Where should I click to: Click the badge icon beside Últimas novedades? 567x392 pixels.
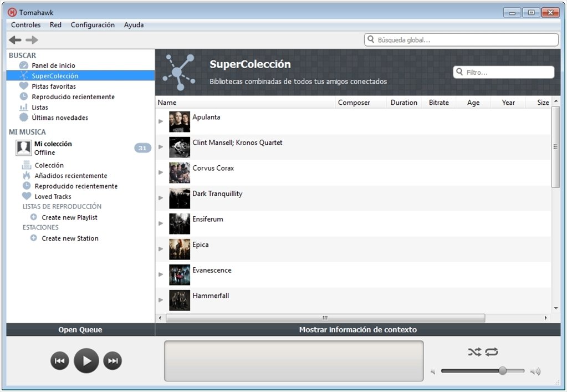pos(23,118)
